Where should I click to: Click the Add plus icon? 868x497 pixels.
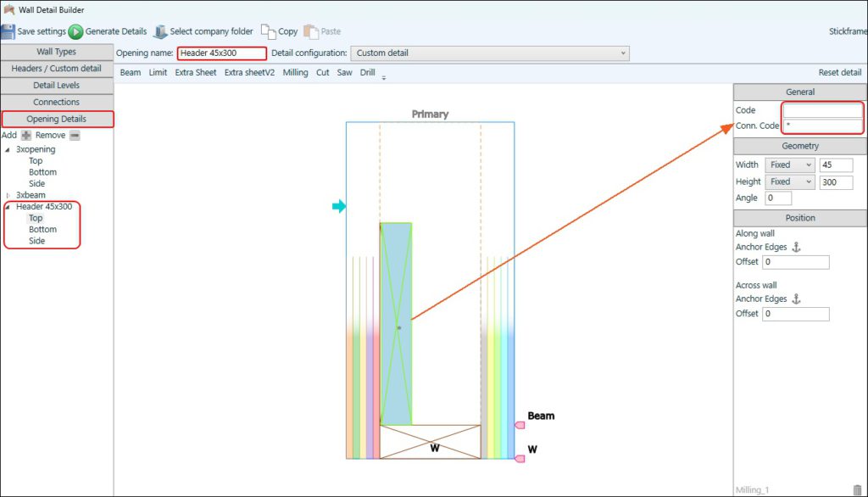click(x=26, y=135)
